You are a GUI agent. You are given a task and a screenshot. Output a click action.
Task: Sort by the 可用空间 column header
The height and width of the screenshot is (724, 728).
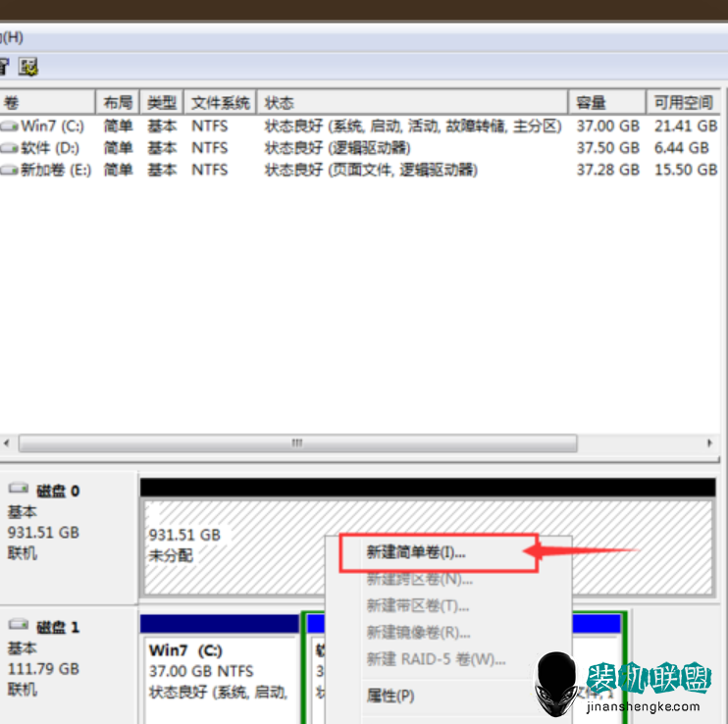(x=683, y=102)
